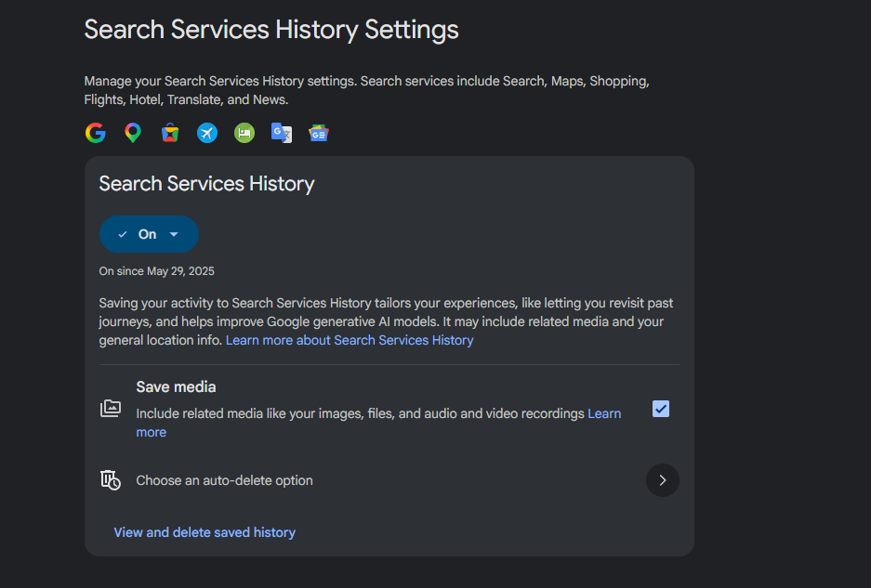Viewport: 871px width, 588px height.
Task: Click the Google News icon
Action: point(319,133)
